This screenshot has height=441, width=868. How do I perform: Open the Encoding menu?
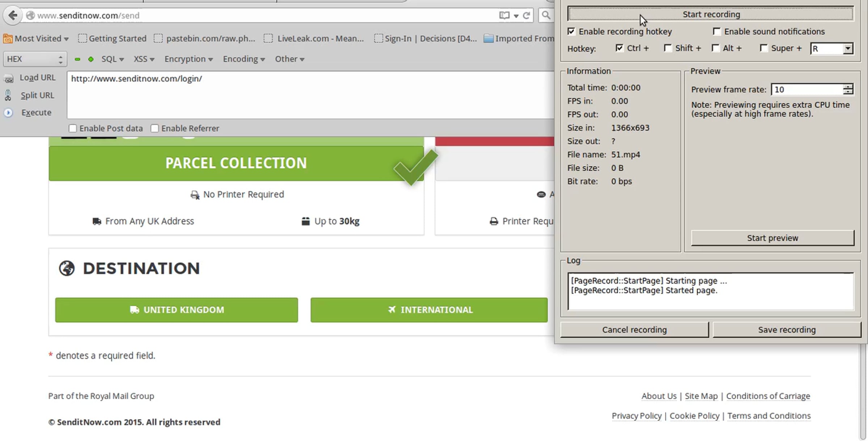tap(243, 59)
